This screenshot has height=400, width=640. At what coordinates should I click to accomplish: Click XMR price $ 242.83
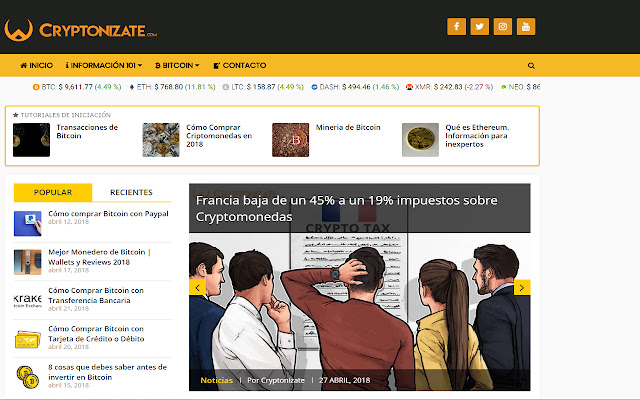(x=448, y=87)
